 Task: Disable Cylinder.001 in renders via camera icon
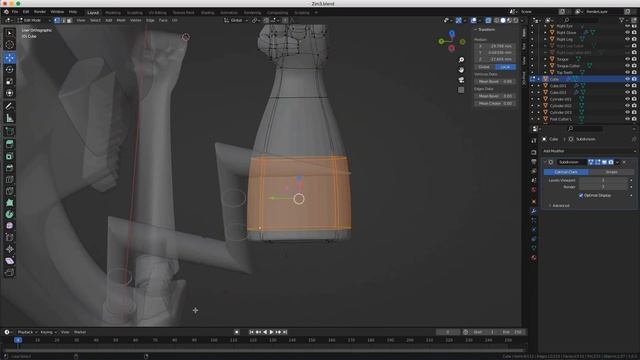[x=634, y=99]
